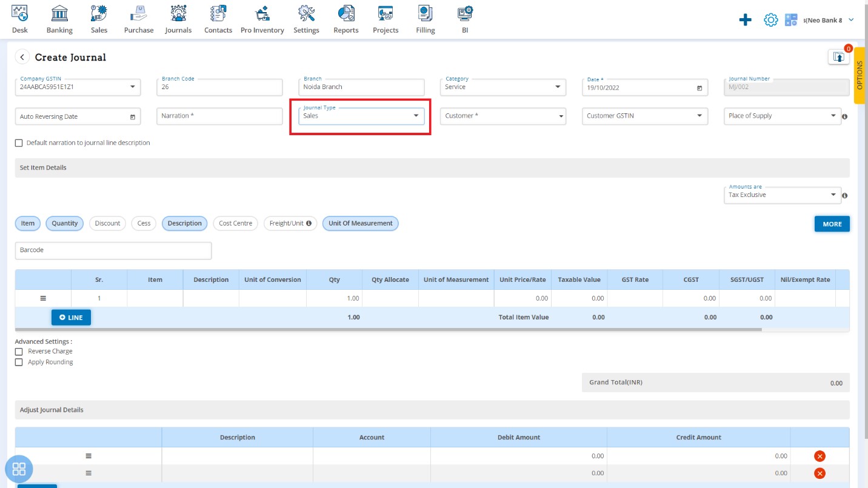868x488 pixels.
Task: Click the Narration input field
Action: tap(219, 116)
